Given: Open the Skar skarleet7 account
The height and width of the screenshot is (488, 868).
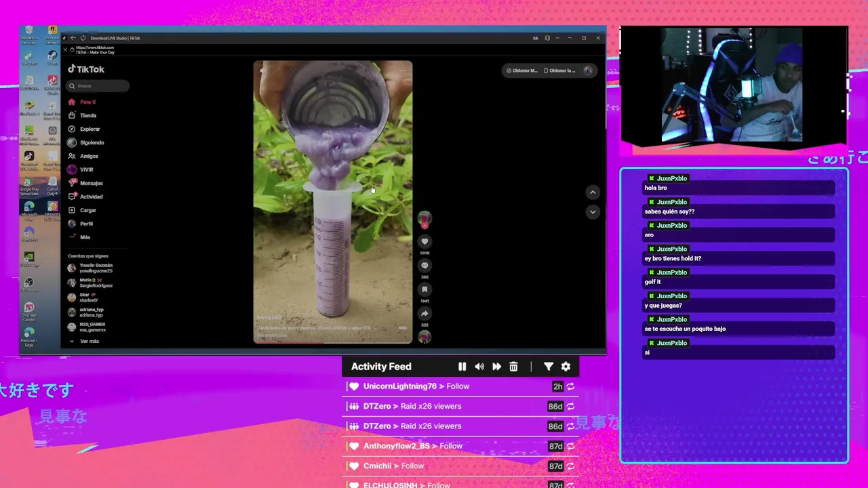Looking at the screenshot, I should [x=84, y=298].
